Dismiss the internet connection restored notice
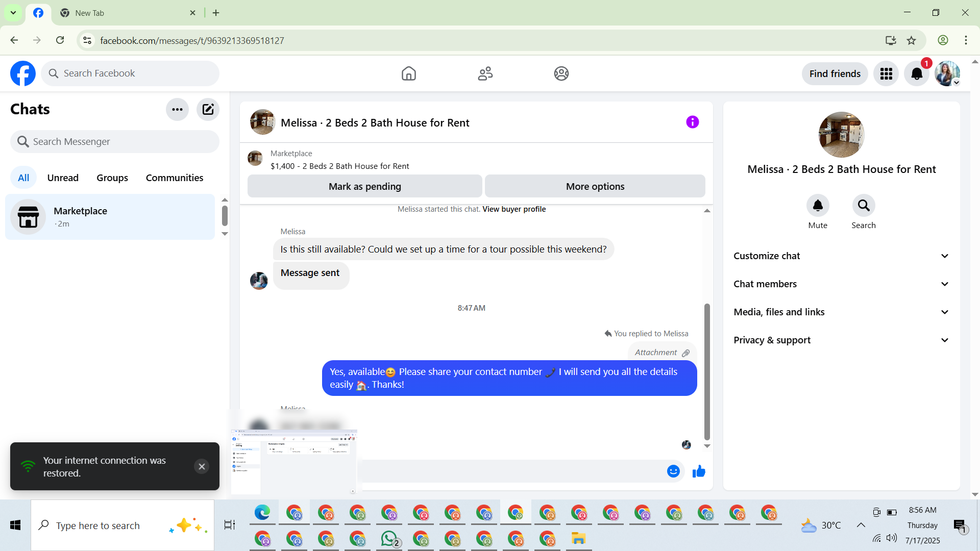980x551 pixels. point(202,466)
